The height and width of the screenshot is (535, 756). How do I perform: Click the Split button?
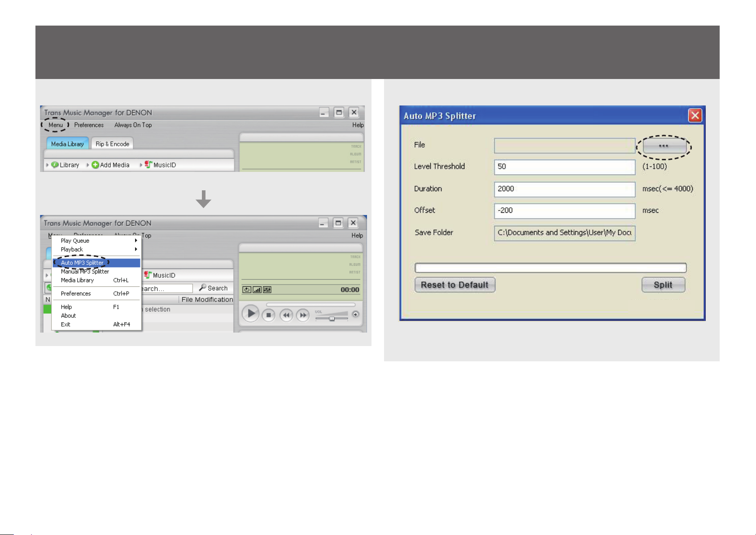(x=663, y=285)
